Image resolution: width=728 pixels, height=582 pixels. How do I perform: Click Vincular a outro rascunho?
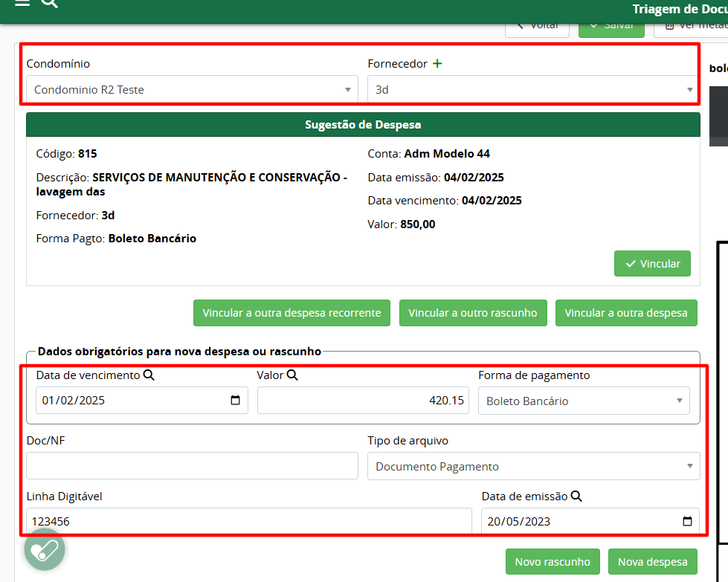473,313
